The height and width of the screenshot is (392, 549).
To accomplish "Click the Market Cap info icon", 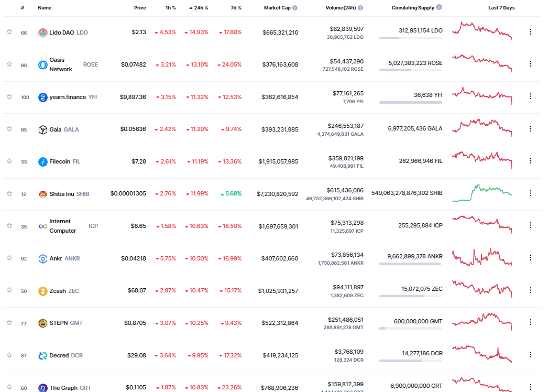I will click(295, 8).
